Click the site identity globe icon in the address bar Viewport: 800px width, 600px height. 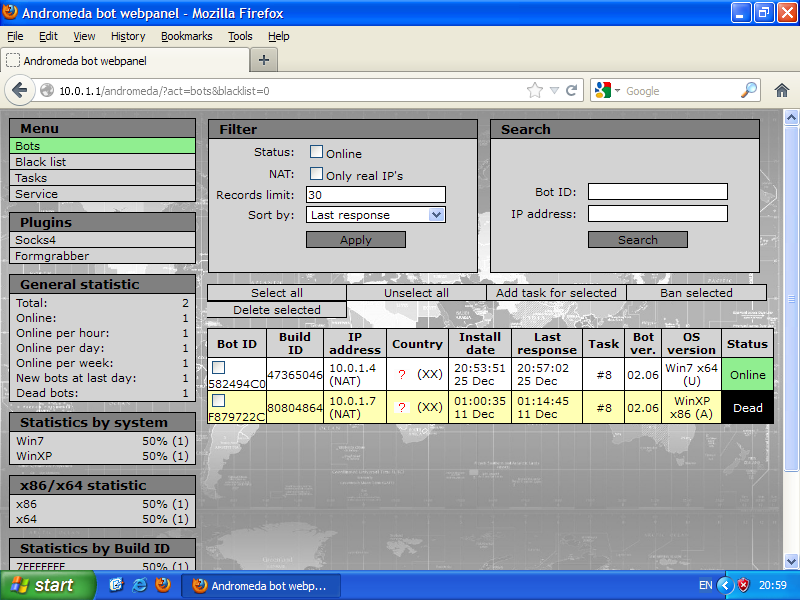tap(47, 91)
